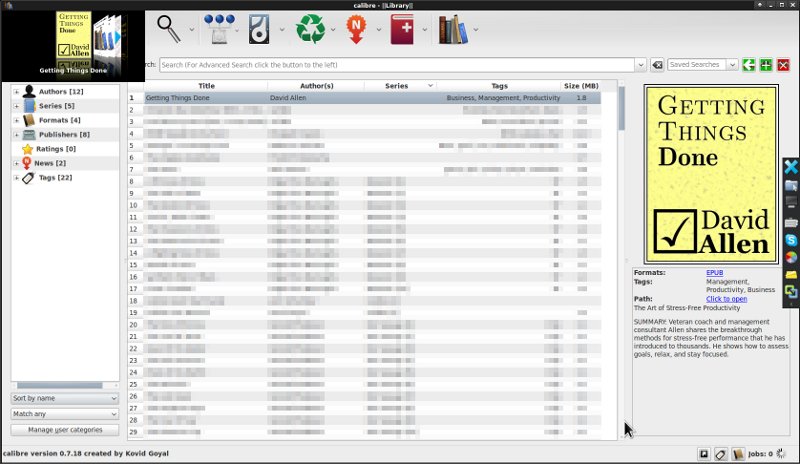Click Business, Management, Productivity tags cell
Screen dimensions: 800x464
(x=499, y=97)
